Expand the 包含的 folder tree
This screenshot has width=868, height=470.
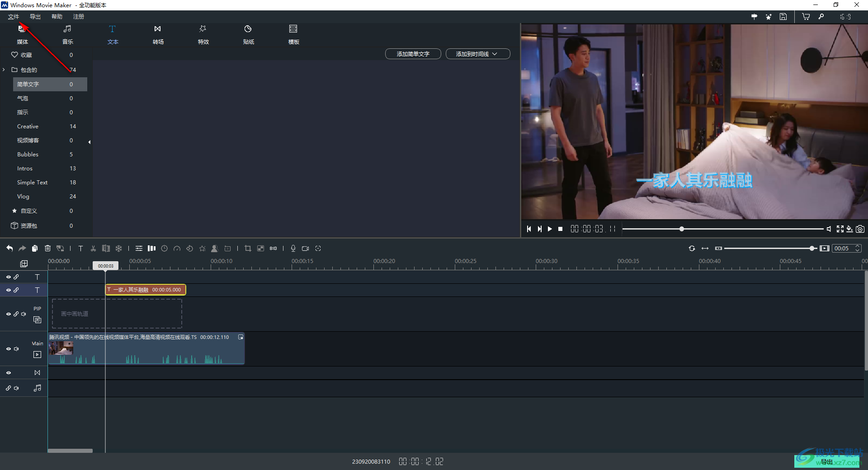click(x=4, y=70)
